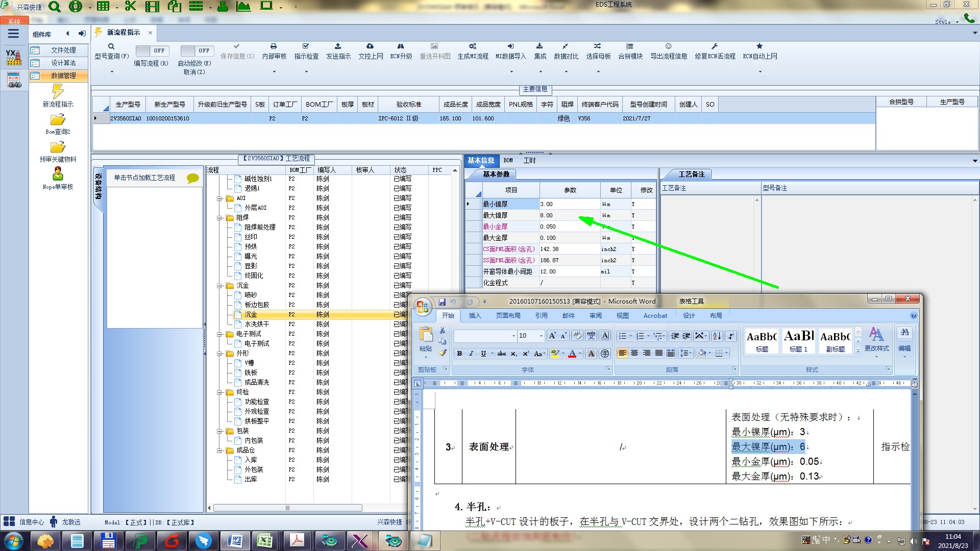The width and height of the screenshot is (980, 551).
Task: Click Word's center align icon
Action: point(634,353)
